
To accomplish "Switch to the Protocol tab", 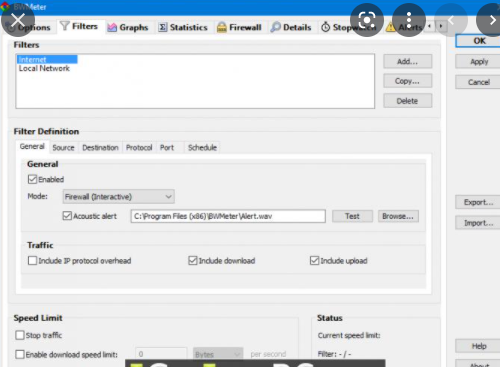I will pyautogui.click(x=139, y=148).
